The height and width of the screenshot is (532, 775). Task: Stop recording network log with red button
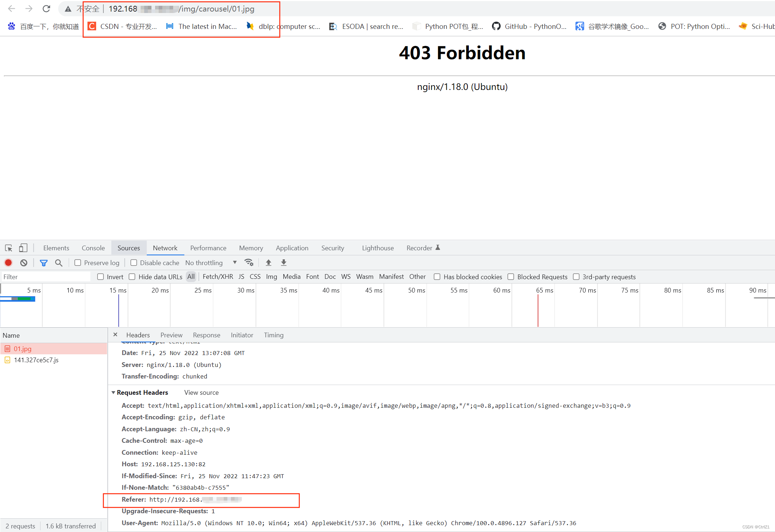click(8, 263)
